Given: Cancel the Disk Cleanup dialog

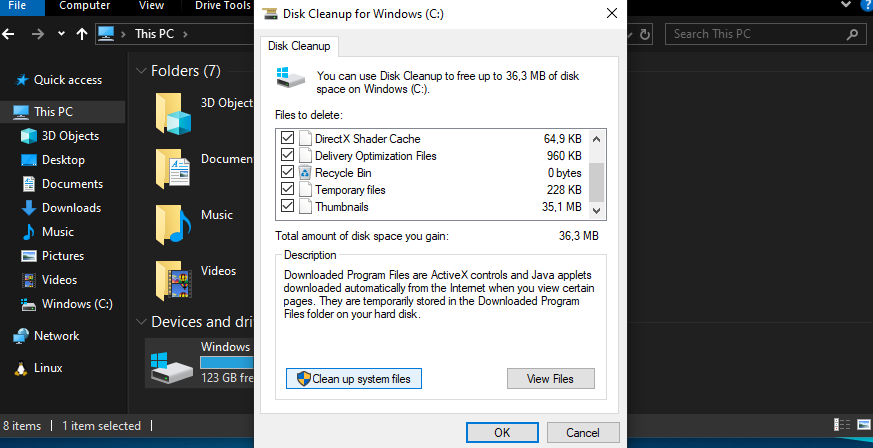Looking at the screenshot, I should (583, 432).
